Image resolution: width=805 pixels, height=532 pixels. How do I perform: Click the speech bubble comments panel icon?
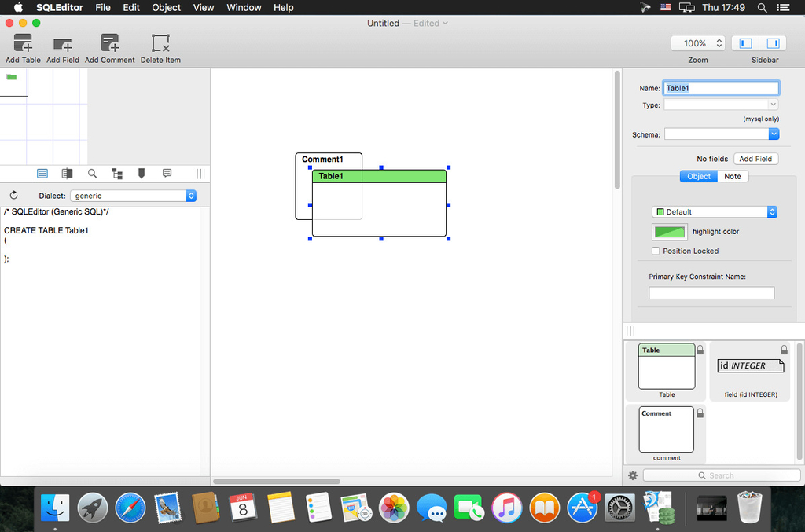(167, 174)
